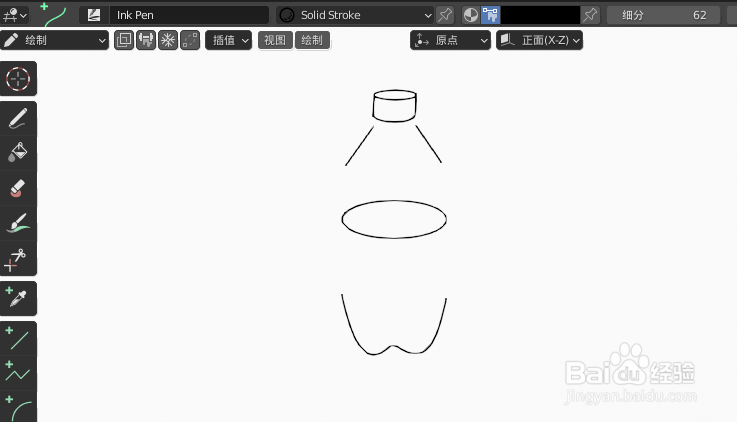Click the Ink Pen brush thumbnail icon
This screenshot has height=422, width=737.
tap(94, 15)
